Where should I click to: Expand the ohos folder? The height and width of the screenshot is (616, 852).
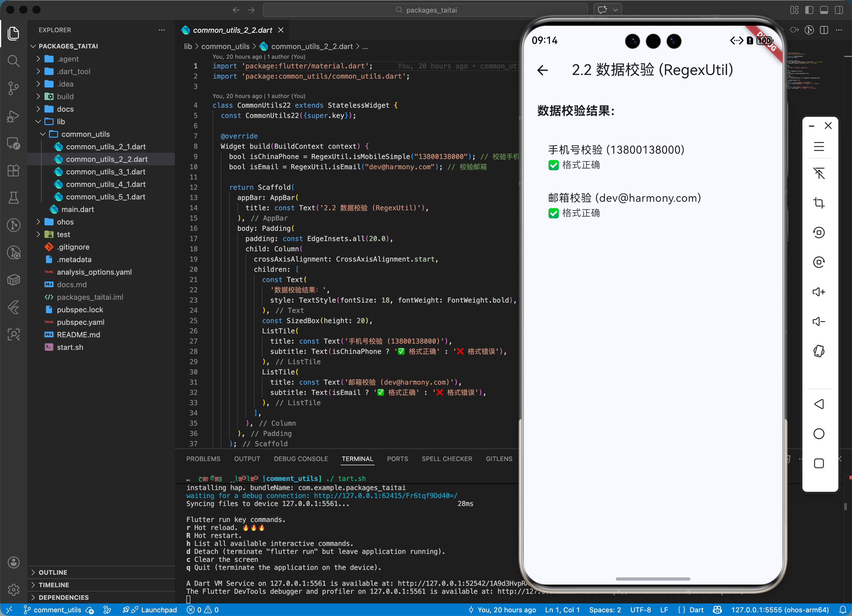pyautogui.click(x=65, y=222)
